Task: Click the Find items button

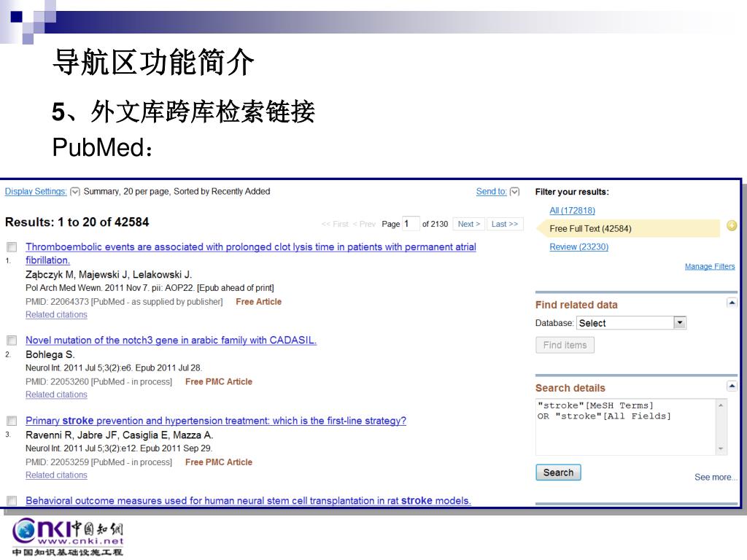Action: pyautogui.click(x=565, y=345)
